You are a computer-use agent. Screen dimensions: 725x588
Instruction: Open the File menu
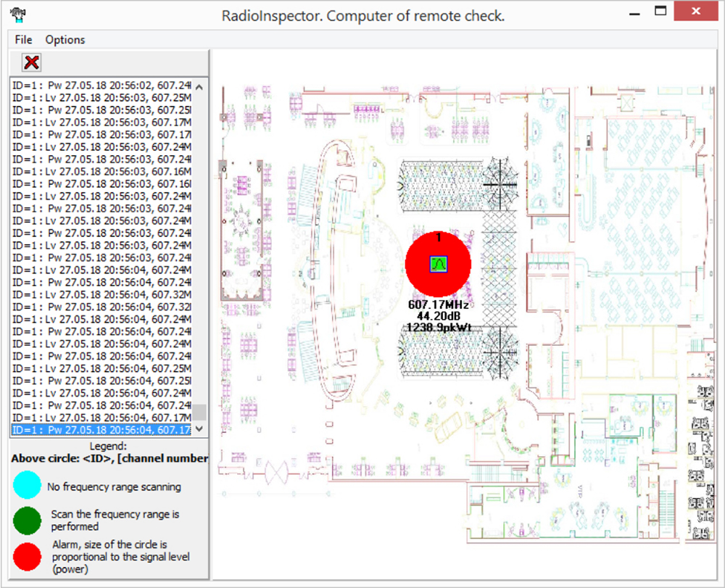coord(23,39)
